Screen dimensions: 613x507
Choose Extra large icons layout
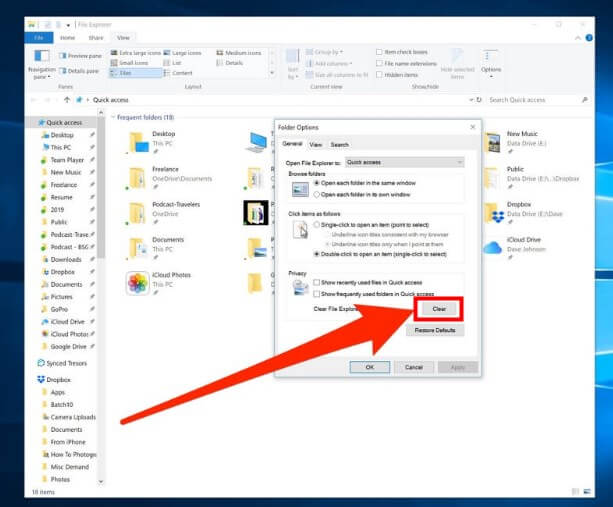(x=136, y=53)
